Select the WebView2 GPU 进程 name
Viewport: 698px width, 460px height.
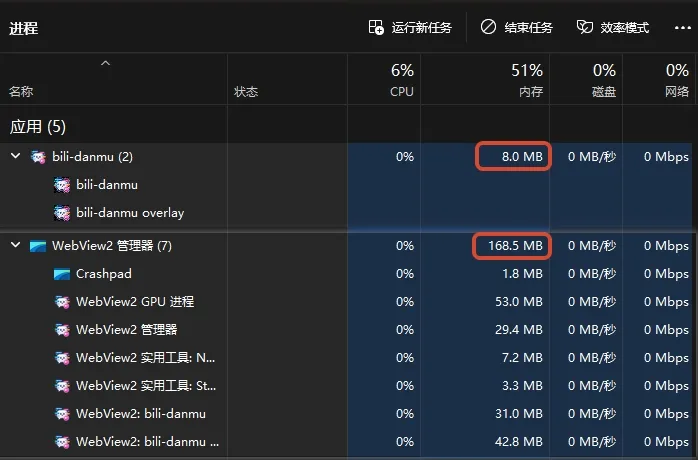135,302
